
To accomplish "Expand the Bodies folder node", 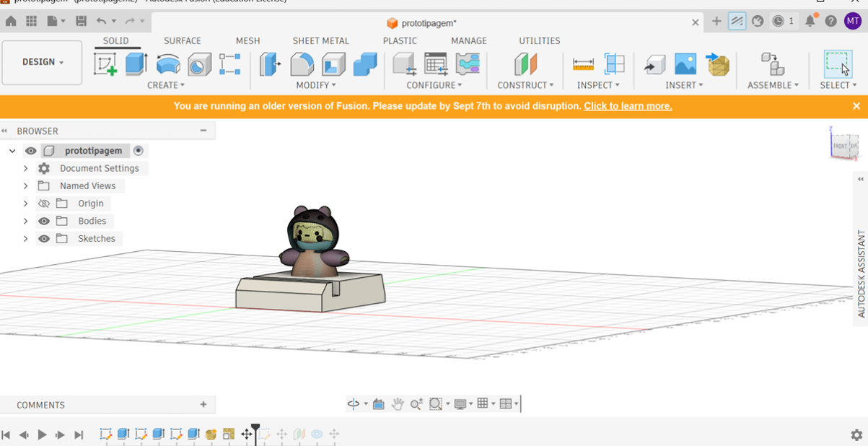I will point(25,221).
